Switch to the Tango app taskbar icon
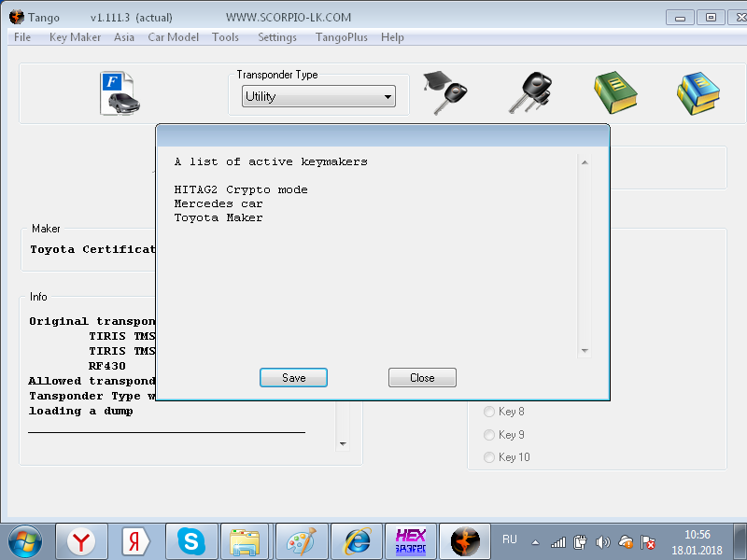 tap(465, 542)
